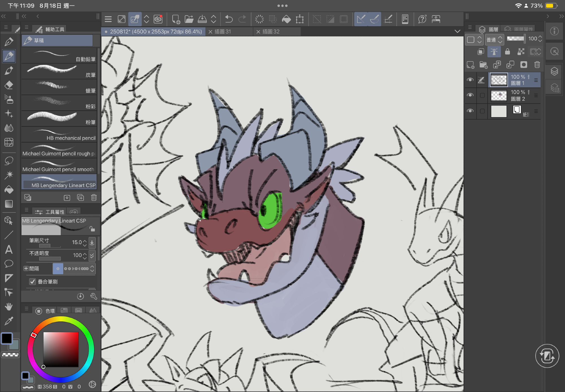This screenshot has width=565, height=392.
Task: Hide layer 圖層 2 with the eye icon
Action: click(470, 95)
